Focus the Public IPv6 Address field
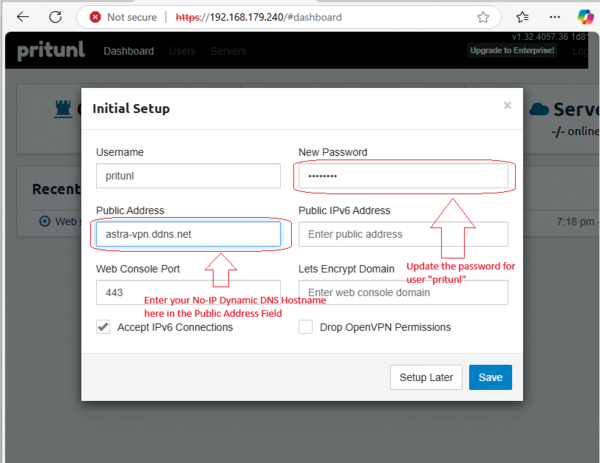The width and height of the screenshot is (600, 463). (403, 234)
